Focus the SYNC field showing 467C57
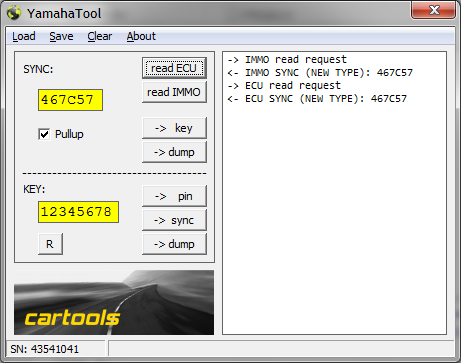The height and width of the screenshot is (363, 461). point(70,100)
